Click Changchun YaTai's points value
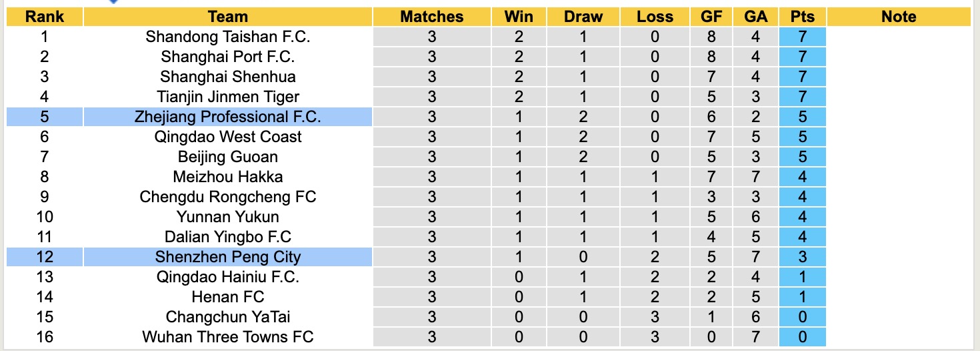The width and height of the screenshot is (980, 351). coord(802,317)
